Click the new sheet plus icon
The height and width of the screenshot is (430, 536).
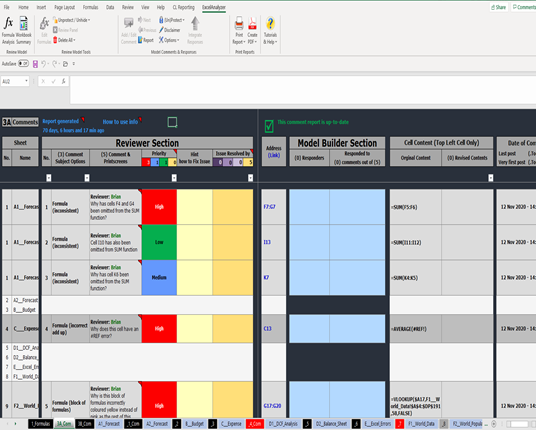point(494,424)
